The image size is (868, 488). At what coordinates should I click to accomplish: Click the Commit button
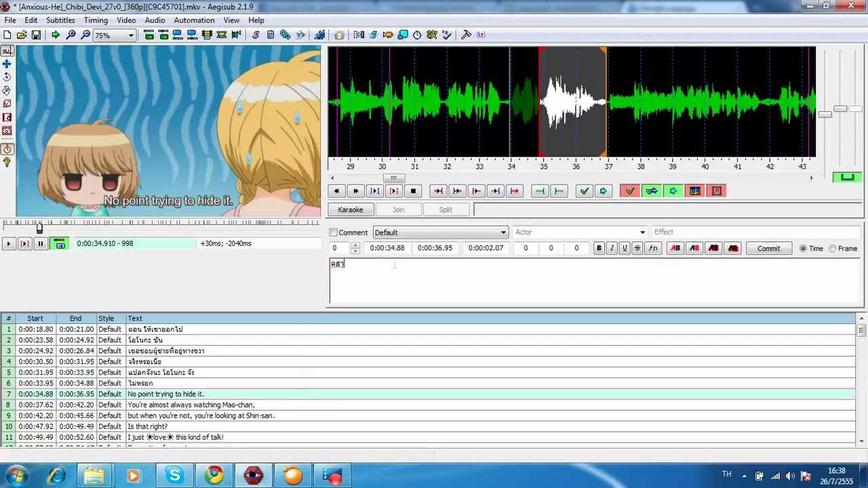point(769,249)
